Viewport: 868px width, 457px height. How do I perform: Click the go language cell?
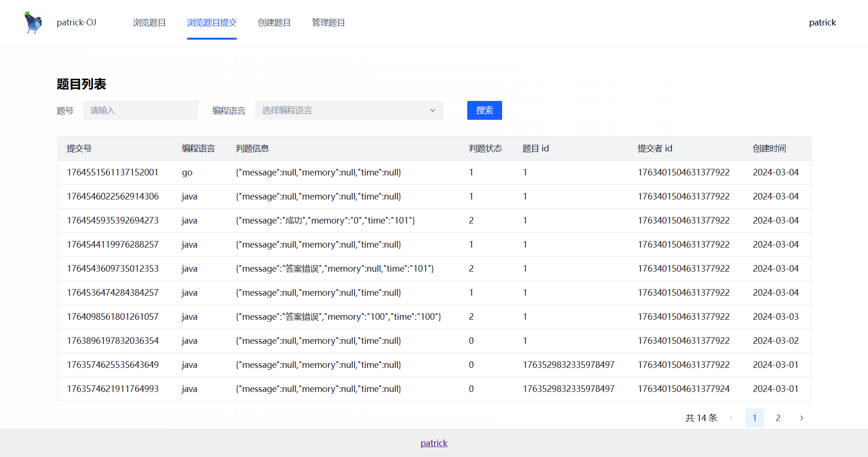pos(187,173)
